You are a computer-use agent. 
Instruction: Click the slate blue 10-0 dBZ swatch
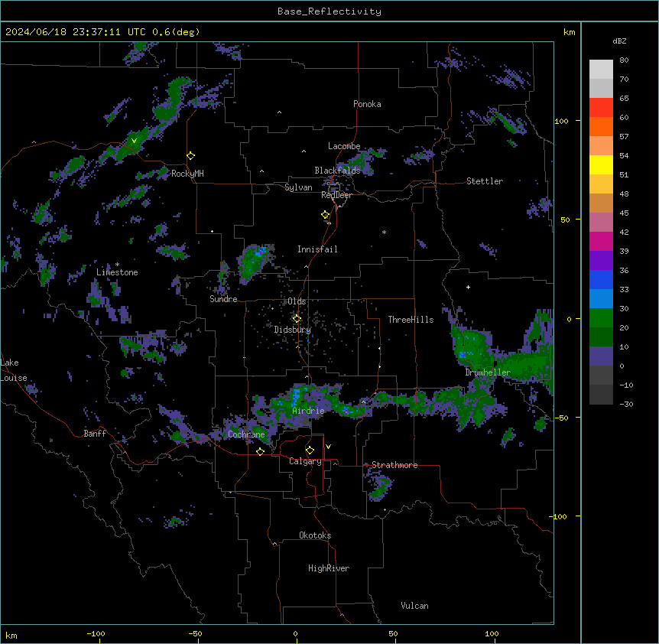[601, 356]
